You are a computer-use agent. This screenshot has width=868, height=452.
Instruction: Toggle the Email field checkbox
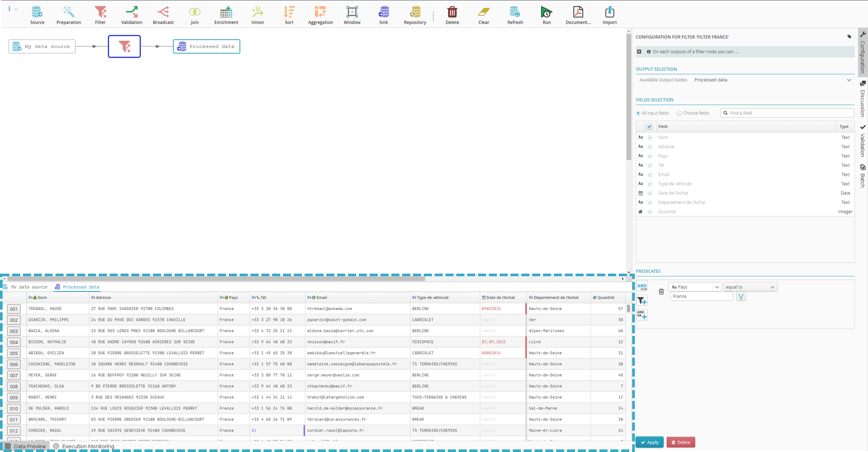pyautogui.click(x=650, y=175)
